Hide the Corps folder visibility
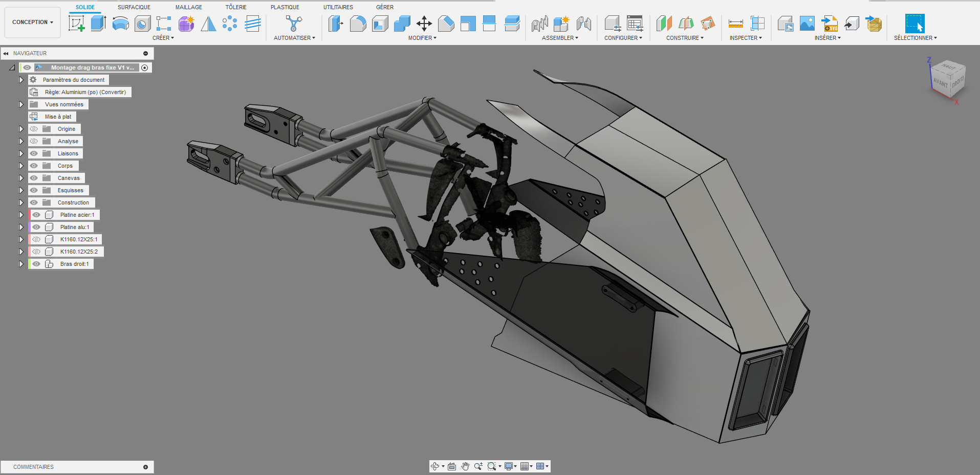Image resolution: width=980 pixels, height=475 pixels. click(34, 166)
